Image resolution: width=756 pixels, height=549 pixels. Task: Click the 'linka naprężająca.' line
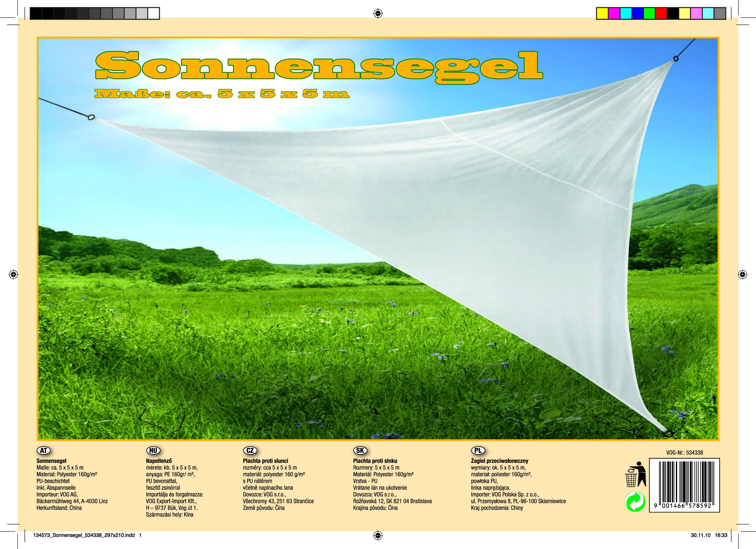[x=491, y=488]
